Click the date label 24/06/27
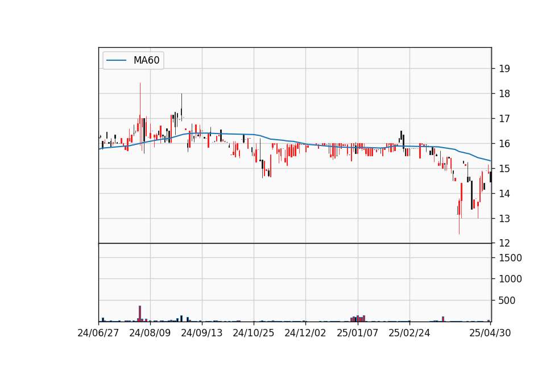 point(98,333)
